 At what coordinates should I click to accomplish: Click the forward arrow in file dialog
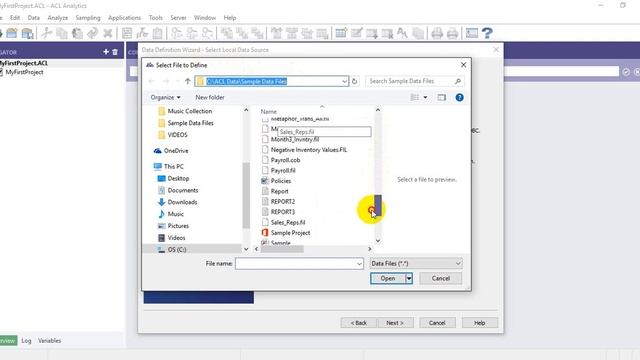(166, 81)
